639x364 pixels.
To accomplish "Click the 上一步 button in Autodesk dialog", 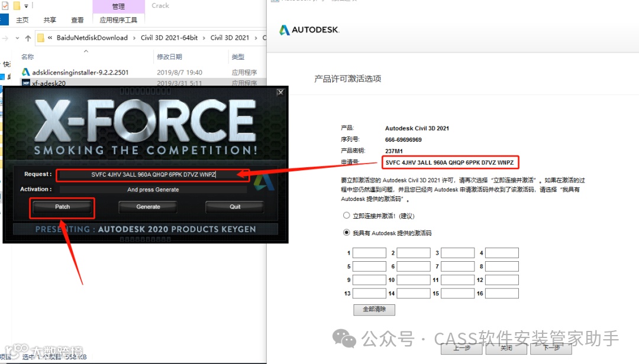I will pyautogui.click(x=461, y=348).
